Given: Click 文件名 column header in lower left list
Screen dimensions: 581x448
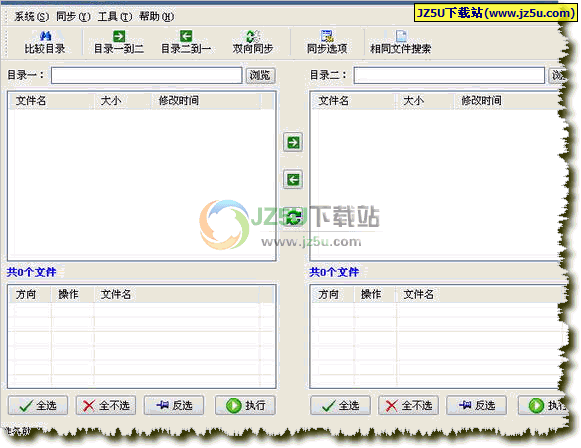Looking at the screenshot, I should 177,295.
